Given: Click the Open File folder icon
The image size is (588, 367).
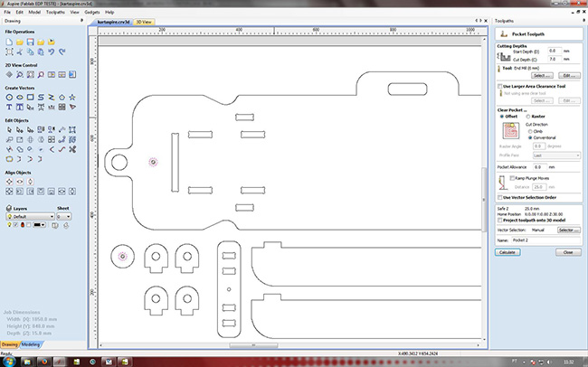Looking at the screenshot, I should [x=20, y=42].
